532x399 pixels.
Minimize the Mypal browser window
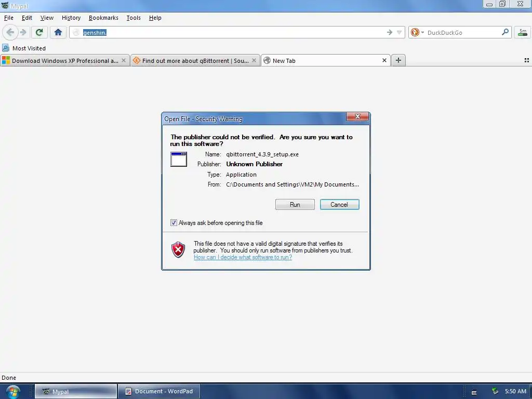489,4
